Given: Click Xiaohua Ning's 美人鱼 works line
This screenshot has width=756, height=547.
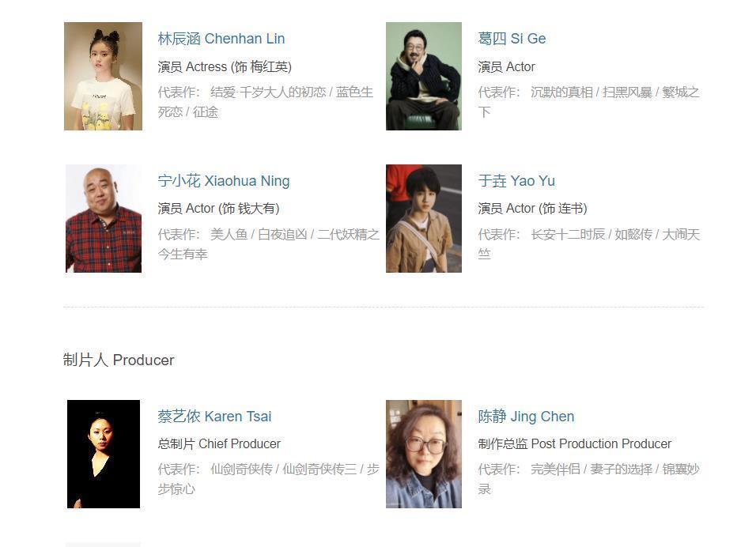Looking at the screenshot, I should click(x=269, y=244).
